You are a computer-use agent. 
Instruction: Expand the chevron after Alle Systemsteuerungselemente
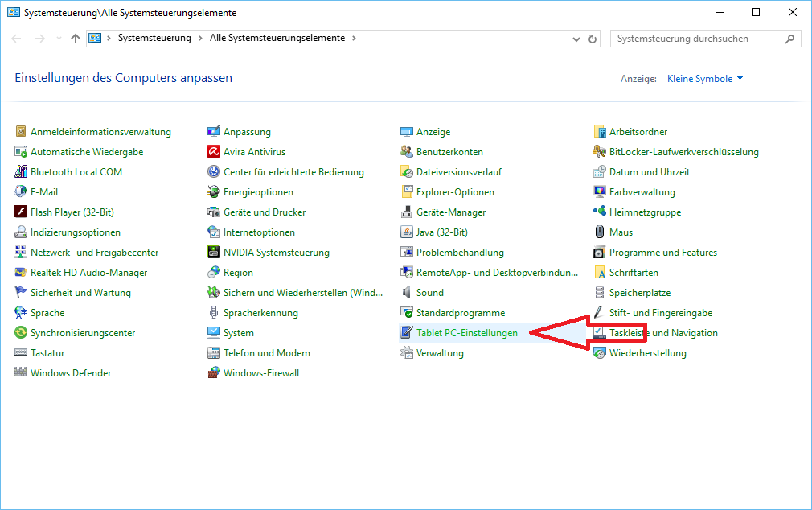(355, 38)
